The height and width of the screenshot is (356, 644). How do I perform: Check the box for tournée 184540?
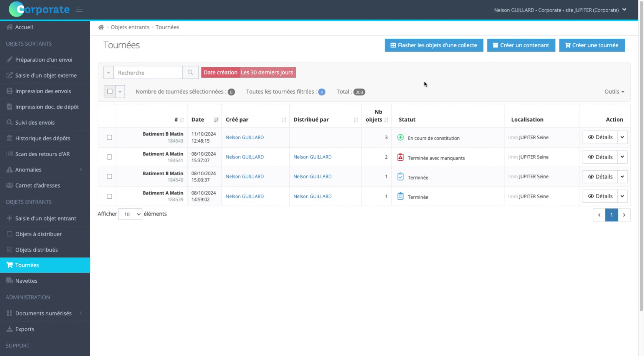click(109, 176)
